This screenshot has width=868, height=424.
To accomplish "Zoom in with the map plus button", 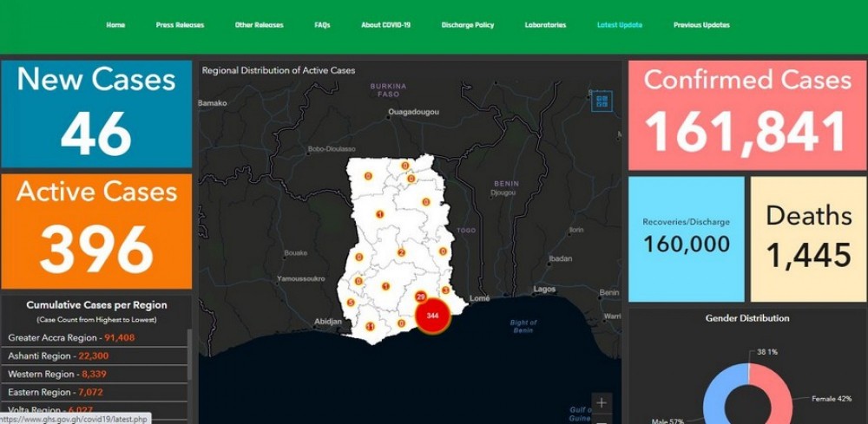I will pos(602,403).
